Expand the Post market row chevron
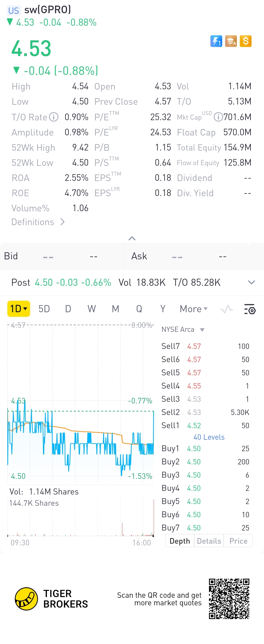Screen dimensions: 264x644 pyautogui.click(x=251, y=283)
